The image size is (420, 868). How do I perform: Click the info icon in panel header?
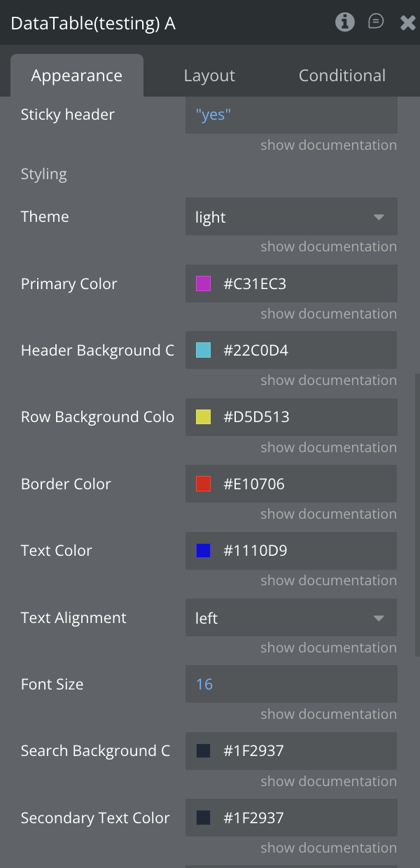pos(344,22)
